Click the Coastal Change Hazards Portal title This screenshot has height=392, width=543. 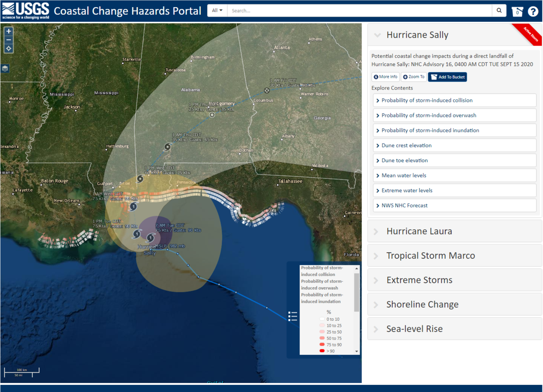pyautogui.click(x=128, y=11)
